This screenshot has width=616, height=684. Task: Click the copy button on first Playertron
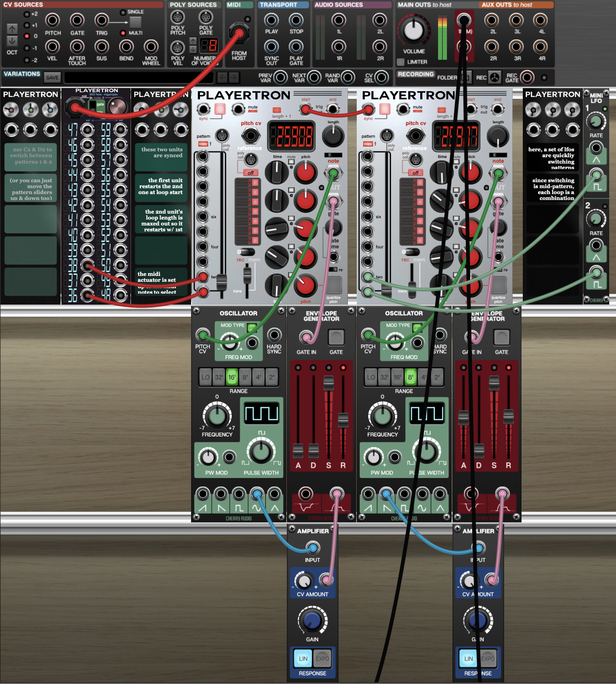[203, 144]
